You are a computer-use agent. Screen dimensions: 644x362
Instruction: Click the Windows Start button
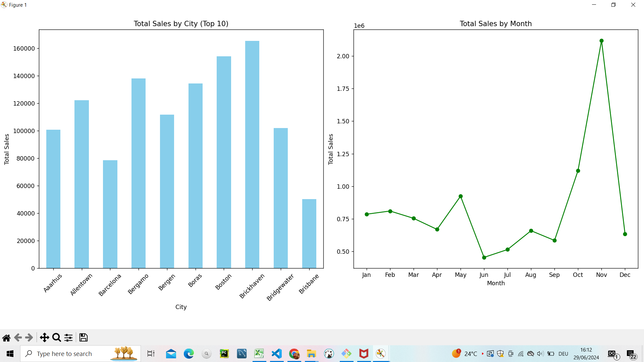(x=10, y=354)
